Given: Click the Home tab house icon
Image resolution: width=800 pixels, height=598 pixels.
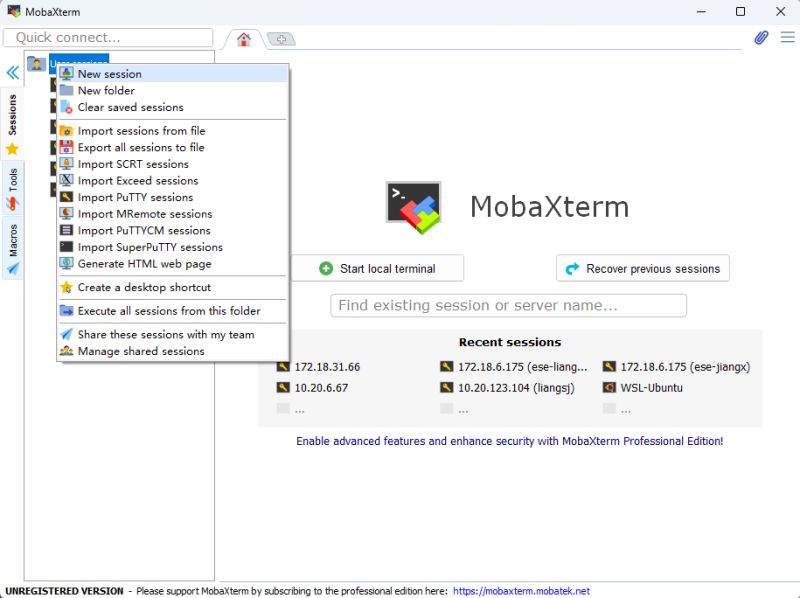Looking at the screenshot, I should pos(244,39).
